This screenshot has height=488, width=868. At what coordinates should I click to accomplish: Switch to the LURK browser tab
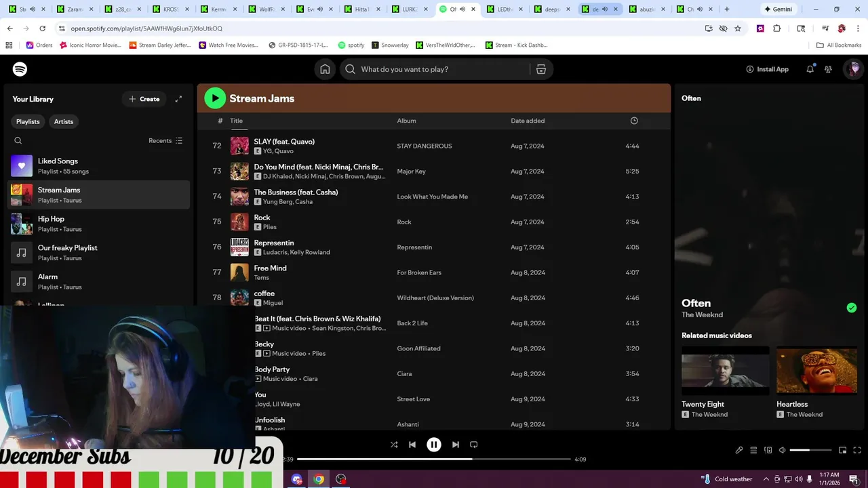click(x=410, y=9)
